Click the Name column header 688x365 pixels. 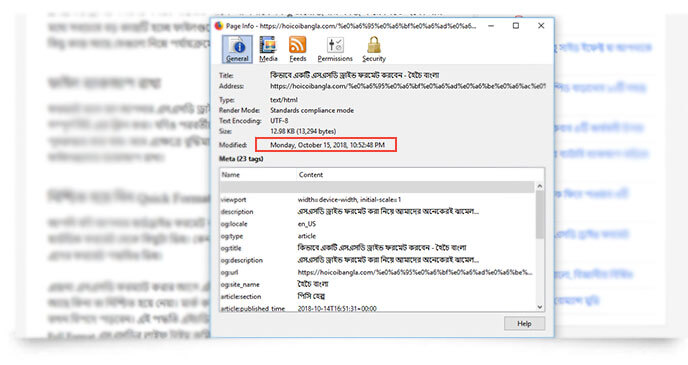[x=258, y=175]
